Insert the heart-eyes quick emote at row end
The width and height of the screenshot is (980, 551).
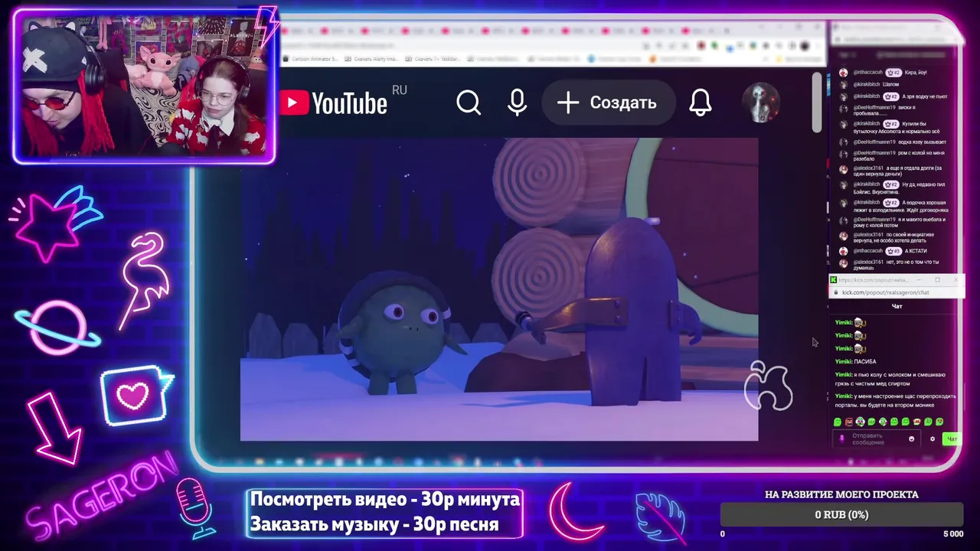[x=939, y=422]
